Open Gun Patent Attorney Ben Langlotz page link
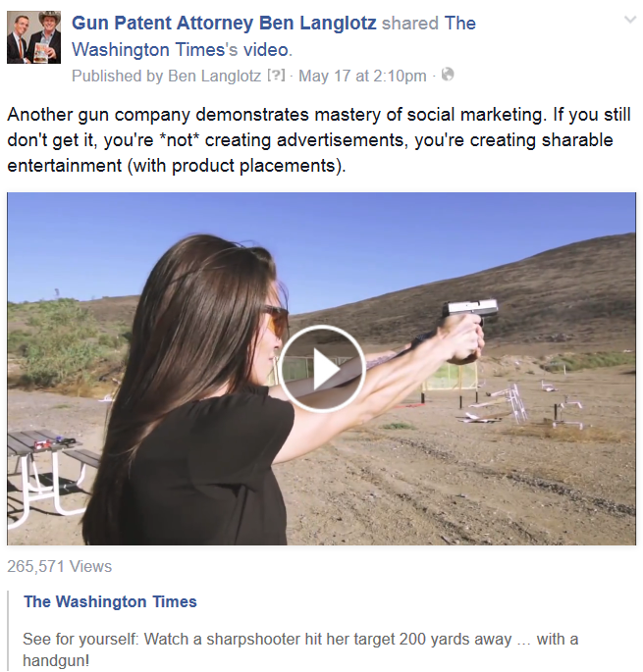Image resolution: width=643 pixels, height=672 pixels. [224, 24]
